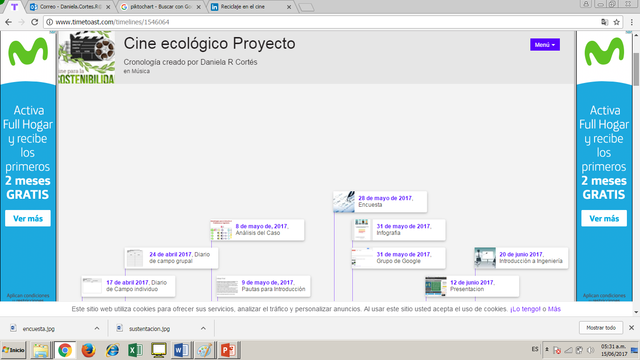
Task: Open the 8 de mayo Análisis del Caso event
Action: click(x=257, y=230)
